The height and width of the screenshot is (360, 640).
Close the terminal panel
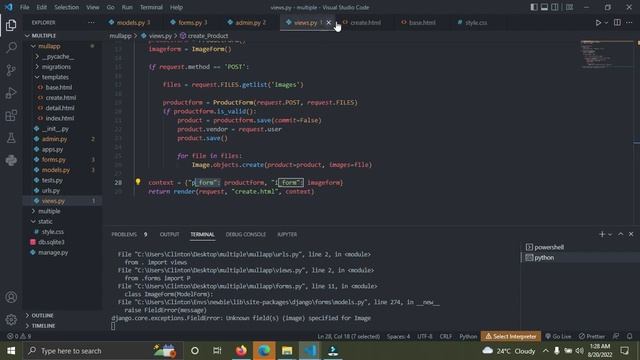coord(631,234)
